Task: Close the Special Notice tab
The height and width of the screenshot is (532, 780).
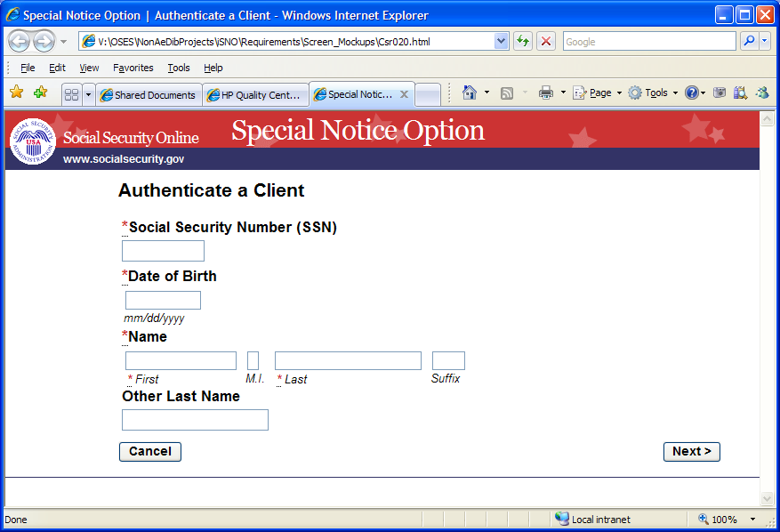Action: click(405, 94)
